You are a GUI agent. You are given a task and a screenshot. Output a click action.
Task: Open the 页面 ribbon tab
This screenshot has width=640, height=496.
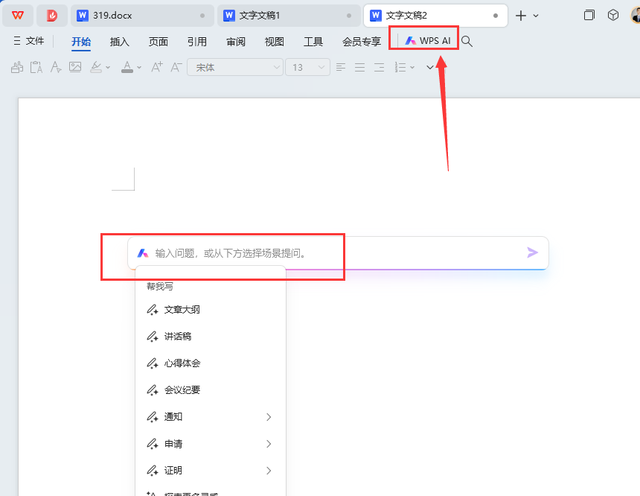point(158,41)
